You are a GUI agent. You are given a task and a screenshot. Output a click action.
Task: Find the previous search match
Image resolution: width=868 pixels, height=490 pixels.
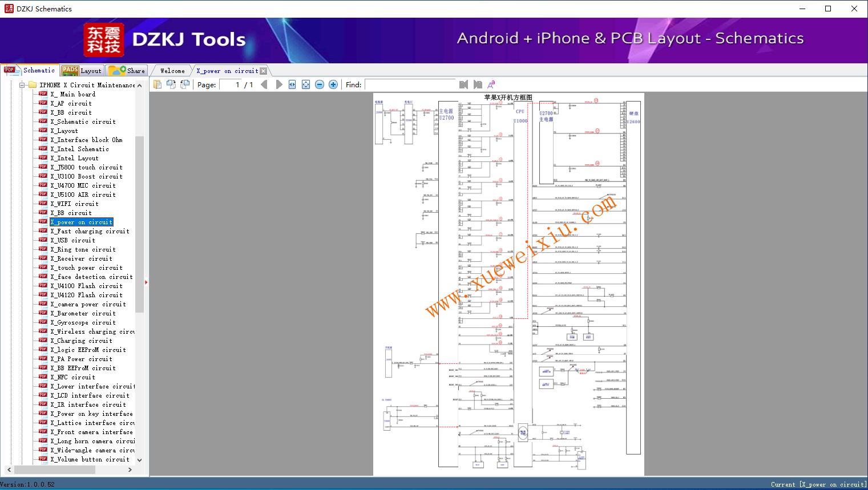coord(463,84)
